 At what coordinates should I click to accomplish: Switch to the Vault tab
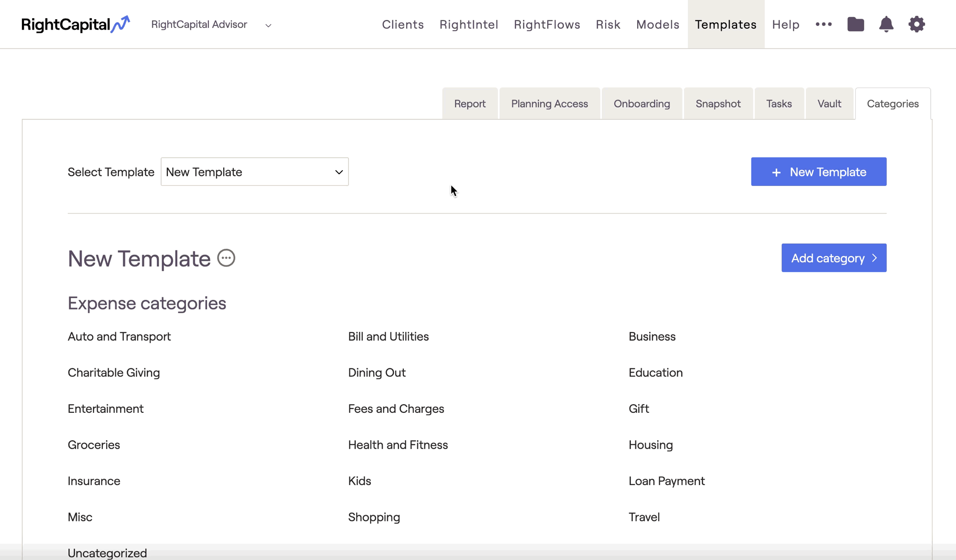coord(829,104)
